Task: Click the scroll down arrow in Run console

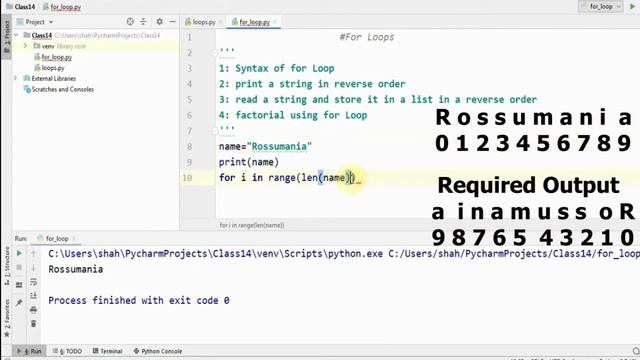Action: (x=33, y=267)
